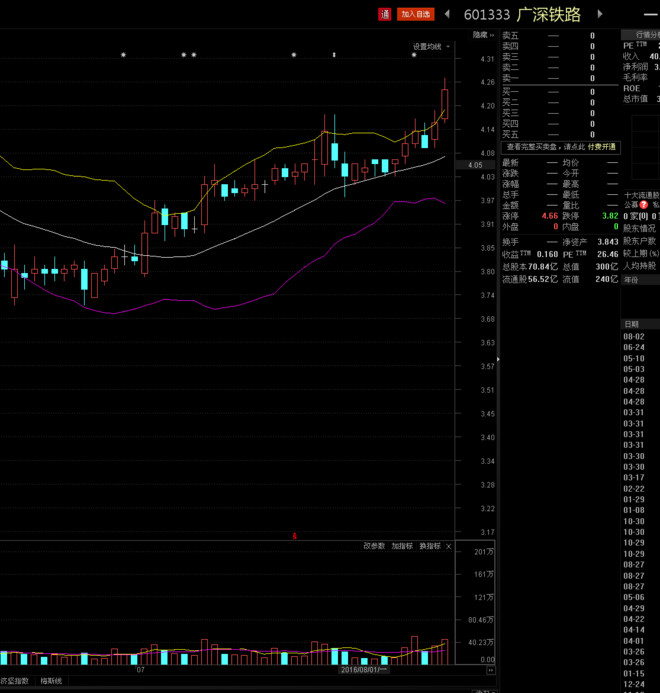
Task: Click the 跌停 value 3.82
Action: (610, 216)
